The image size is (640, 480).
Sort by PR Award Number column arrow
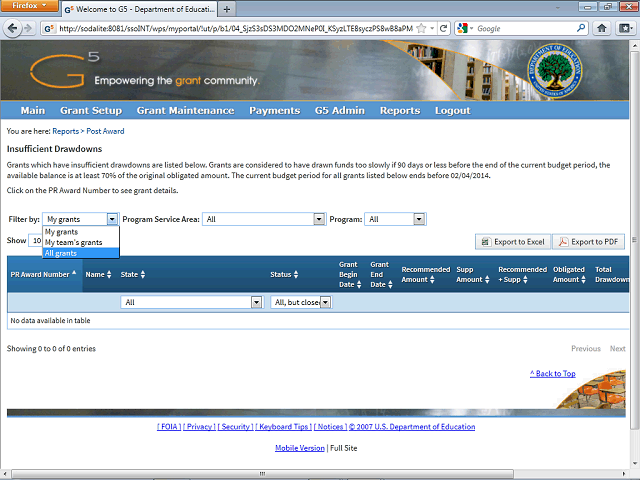click(x=74, y=272)
